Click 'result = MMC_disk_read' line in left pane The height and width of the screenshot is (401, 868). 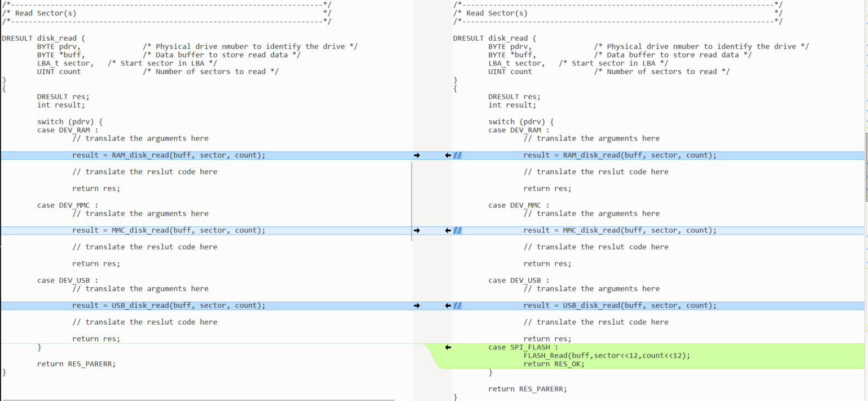pyautogui.click(x=169, y=231)
